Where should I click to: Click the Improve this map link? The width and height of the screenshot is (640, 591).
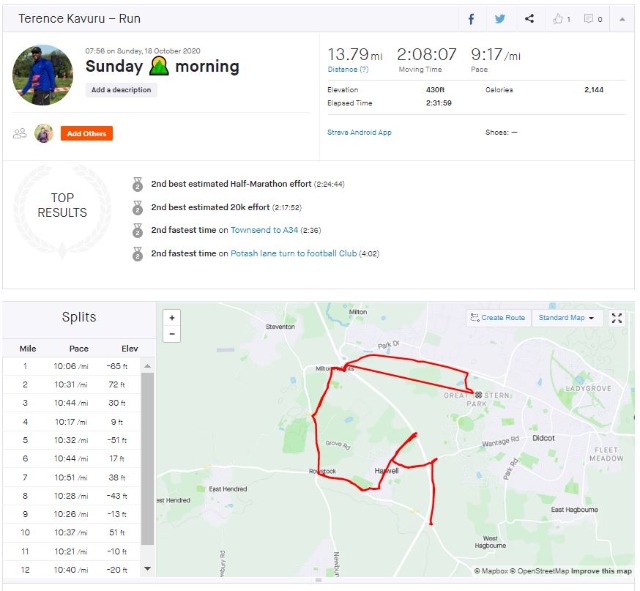point(601,571)
